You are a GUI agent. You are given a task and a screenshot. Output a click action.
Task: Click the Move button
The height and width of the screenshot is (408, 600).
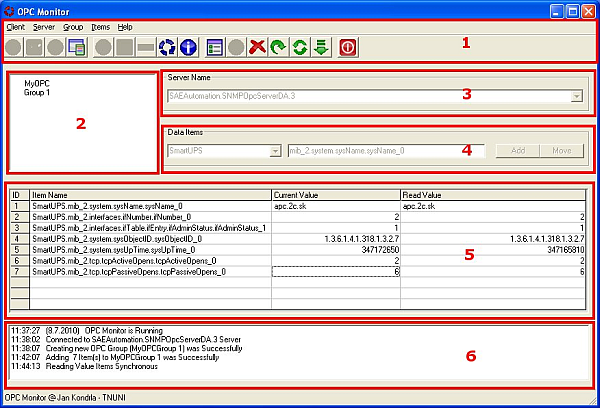(561, 151)
